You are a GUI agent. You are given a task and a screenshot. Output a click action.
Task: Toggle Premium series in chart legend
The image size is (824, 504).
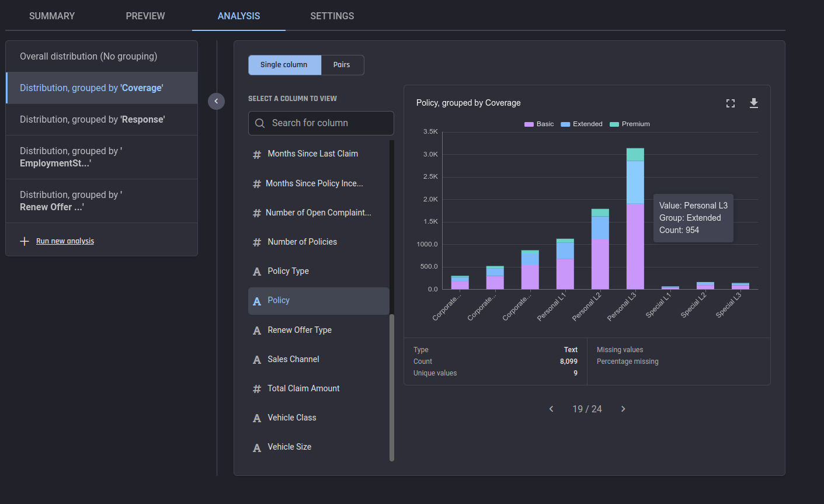click(x=630, y=124)
